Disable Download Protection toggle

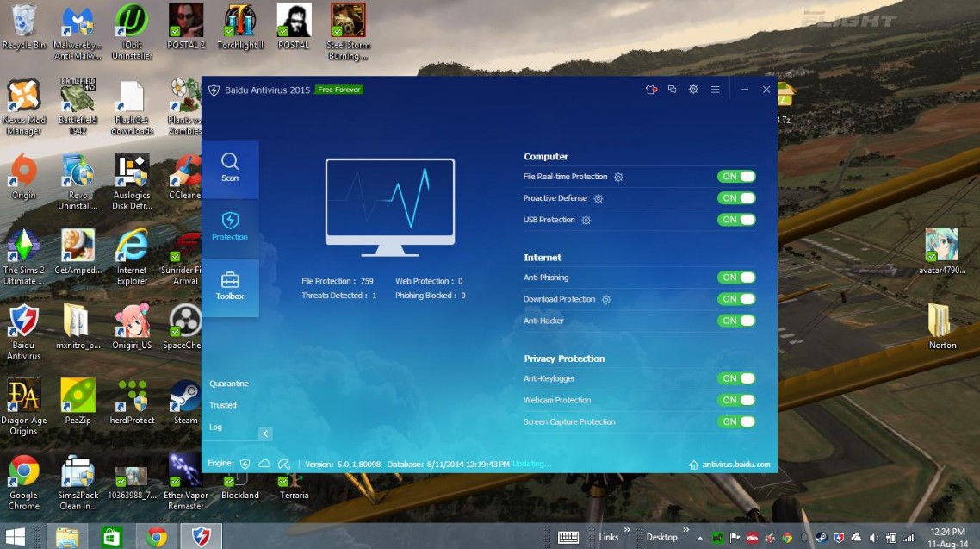[x=736, y=299]
